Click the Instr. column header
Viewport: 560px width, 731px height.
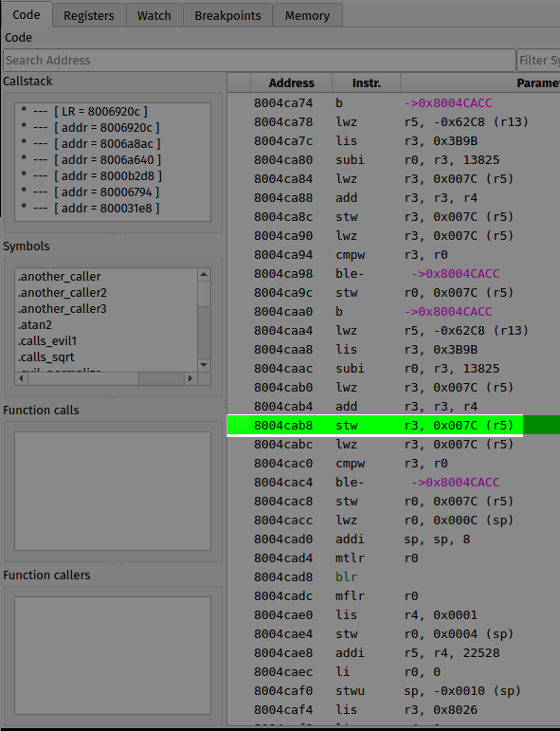pos(366,83)
